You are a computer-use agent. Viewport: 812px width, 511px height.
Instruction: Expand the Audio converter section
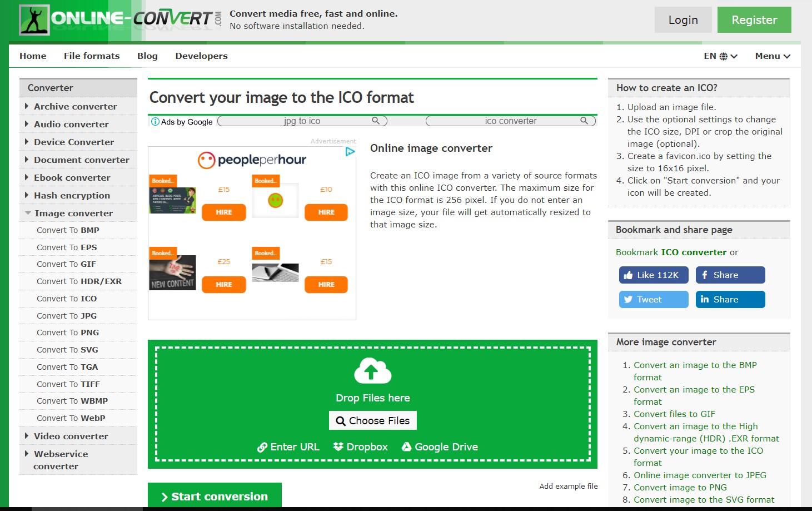tap(78, 124)
